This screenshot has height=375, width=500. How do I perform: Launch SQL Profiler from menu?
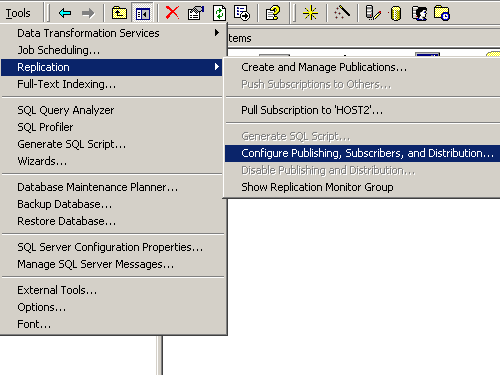112,127
